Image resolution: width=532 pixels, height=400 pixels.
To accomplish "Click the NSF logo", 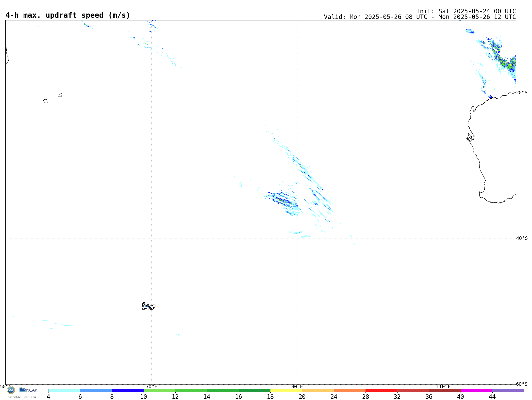I will 11,390.
